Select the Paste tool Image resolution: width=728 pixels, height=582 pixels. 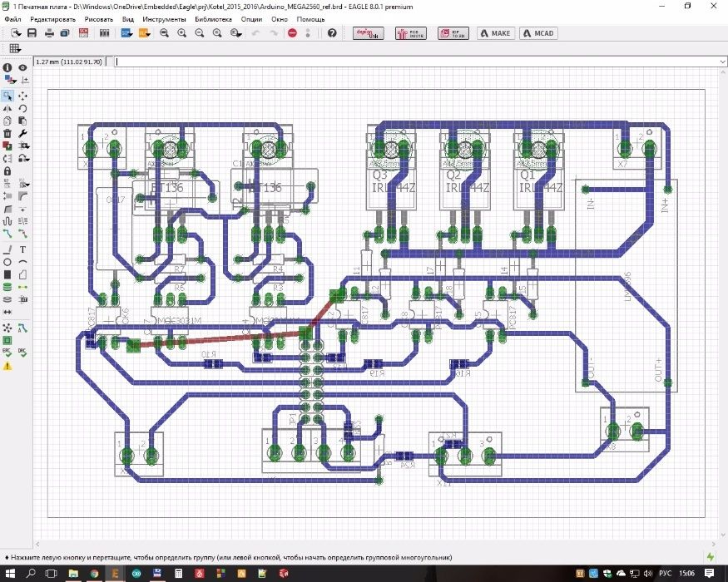[x=22, y=121]
